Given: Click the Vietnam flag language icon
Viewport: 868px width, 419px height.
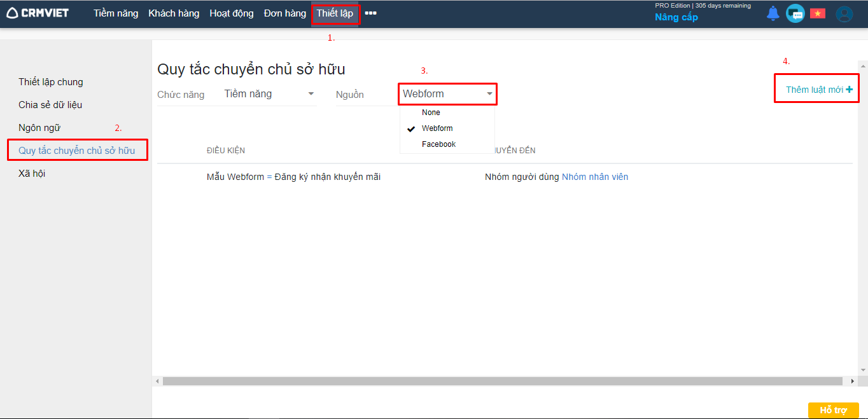Looking at the screenshot, I should tap(817, 13).
